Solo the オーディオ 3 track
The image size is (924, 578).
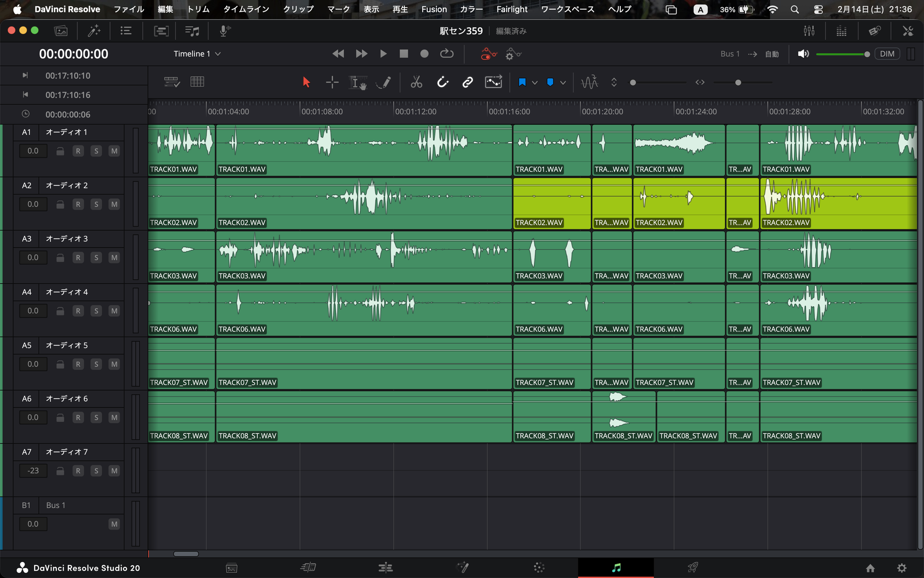[96, 258]
